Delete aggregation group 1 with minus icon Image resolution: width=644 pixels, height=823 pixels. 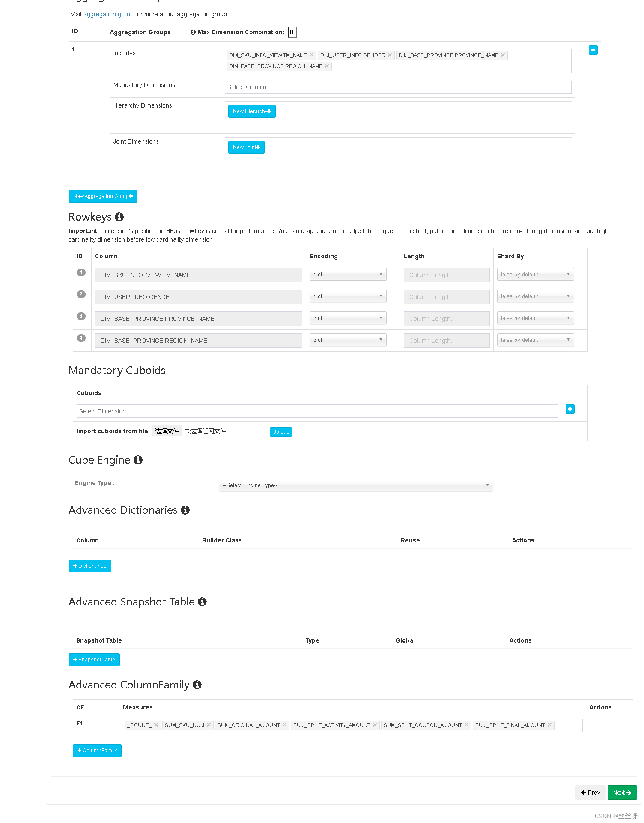pyautogui.click(x=593, y=50)
